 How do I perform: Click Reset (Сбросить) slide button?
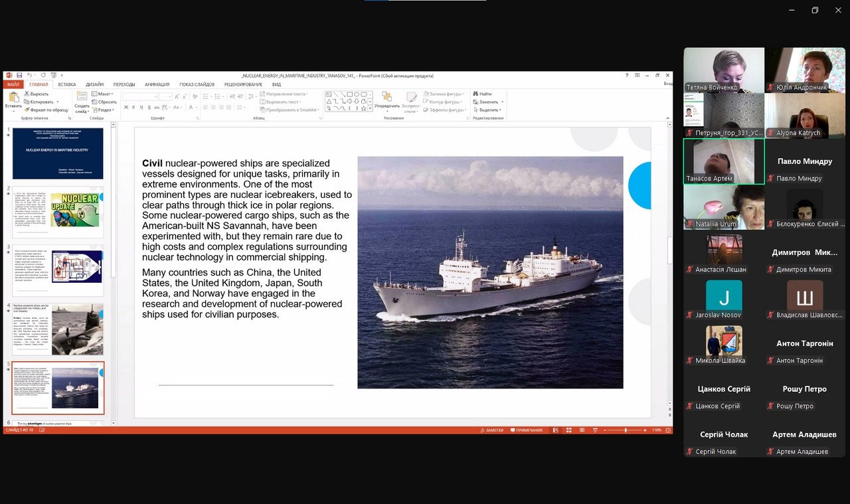(104, 102)
